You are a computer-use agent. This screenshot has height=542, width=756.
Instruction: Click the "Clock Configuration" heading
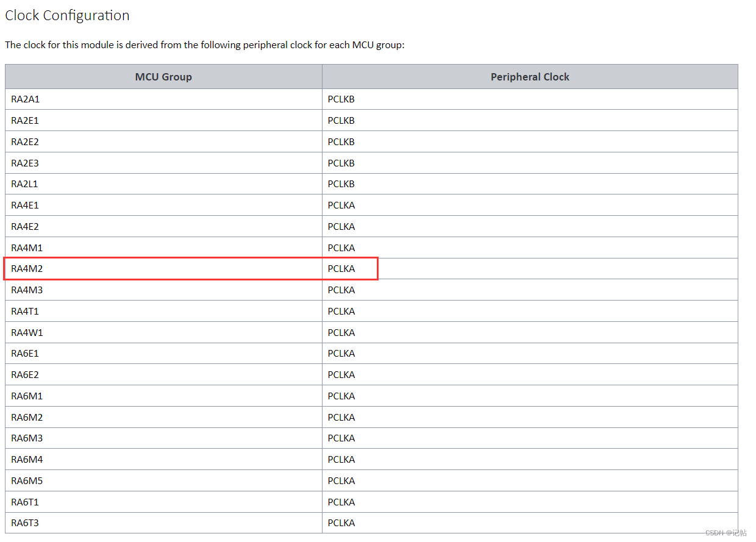[x=67, y=16]
